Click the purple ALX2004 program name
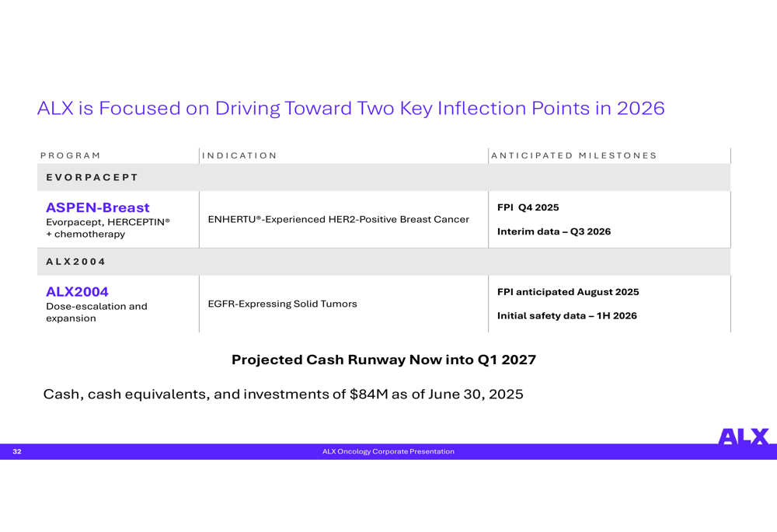Image resolution: width=777 pixels, height=532 pixels. pyautogui.click(x=77, y=292)
